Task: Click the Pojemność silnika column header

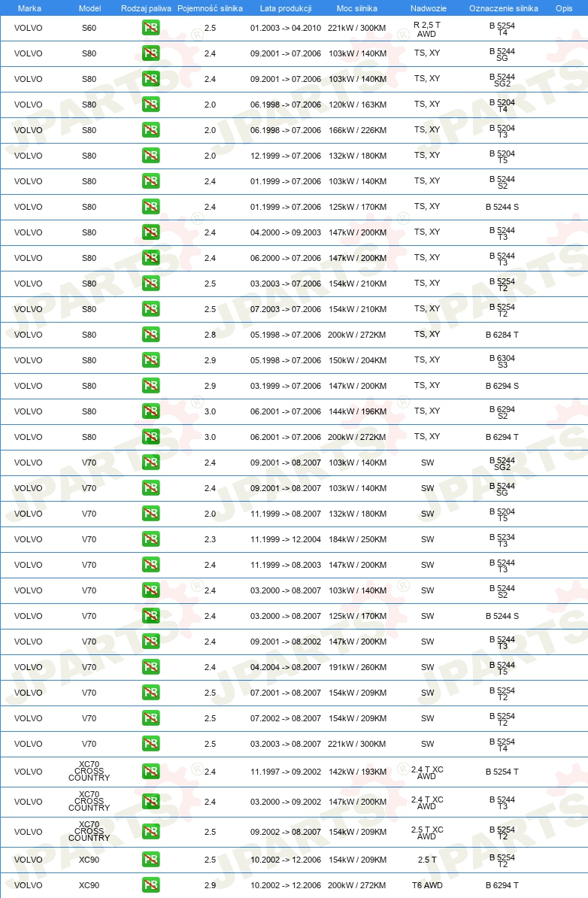Action: tap(210, 8)
